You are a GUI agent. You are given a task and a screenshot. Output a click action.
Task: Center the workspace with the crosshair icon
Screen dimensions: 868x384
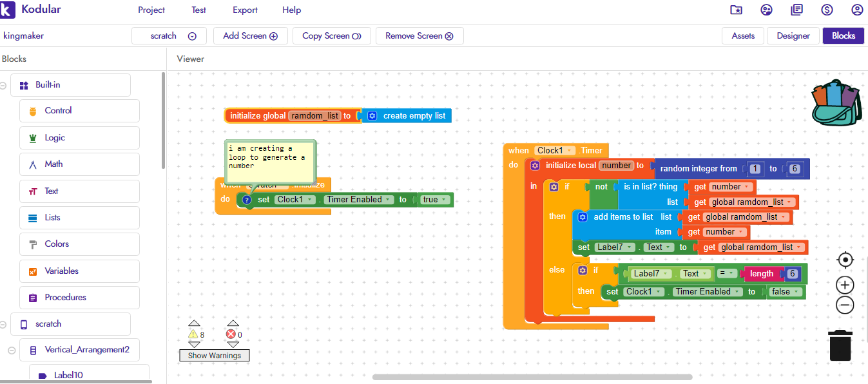pos(845,260)
